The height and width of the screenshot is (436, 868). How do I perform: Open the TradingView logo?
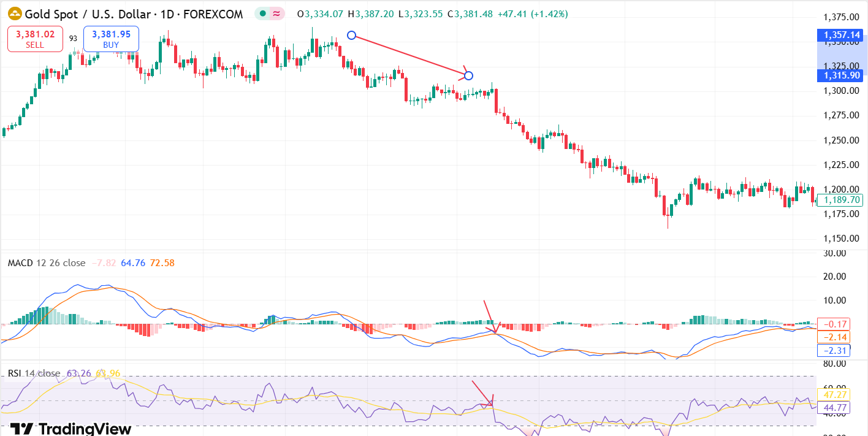[x=71, y=429]
